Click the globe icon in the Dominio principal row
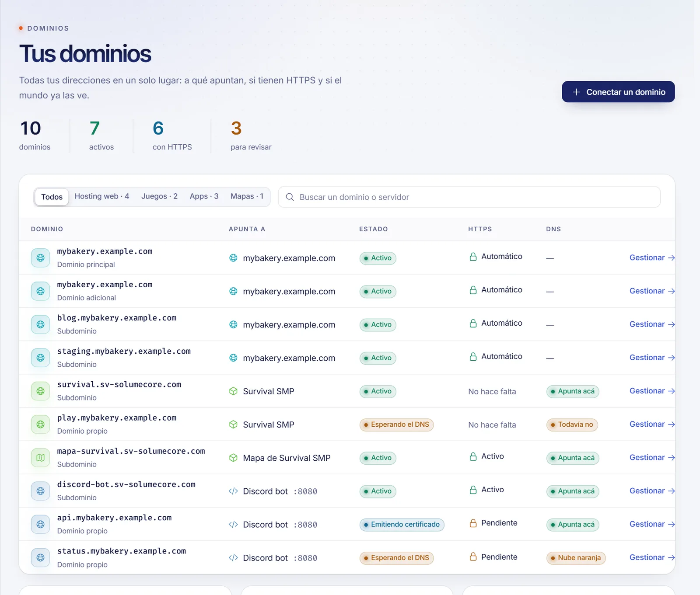Screen dimensions: 700x595 click(x=233, y=258)
